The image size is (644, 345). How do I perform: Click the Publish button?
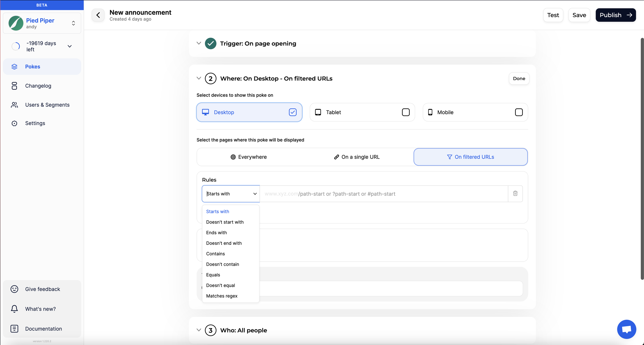click(x=615, y=15)
